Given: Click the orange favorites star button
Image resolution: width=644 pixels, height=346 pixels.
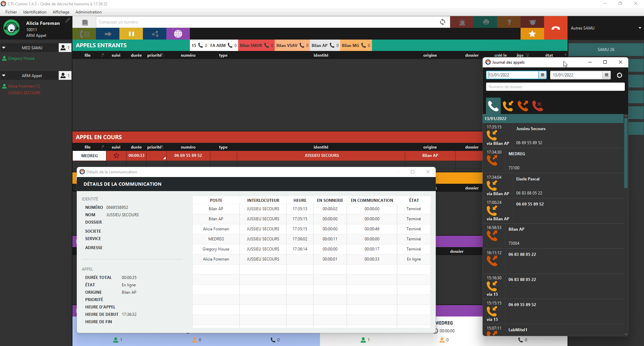Looking at the screenshot, I should 532,34.
